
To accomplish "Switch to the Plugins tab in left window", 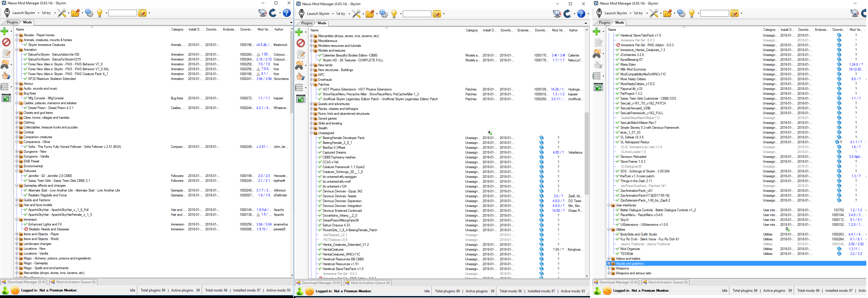I will [12, 22].
